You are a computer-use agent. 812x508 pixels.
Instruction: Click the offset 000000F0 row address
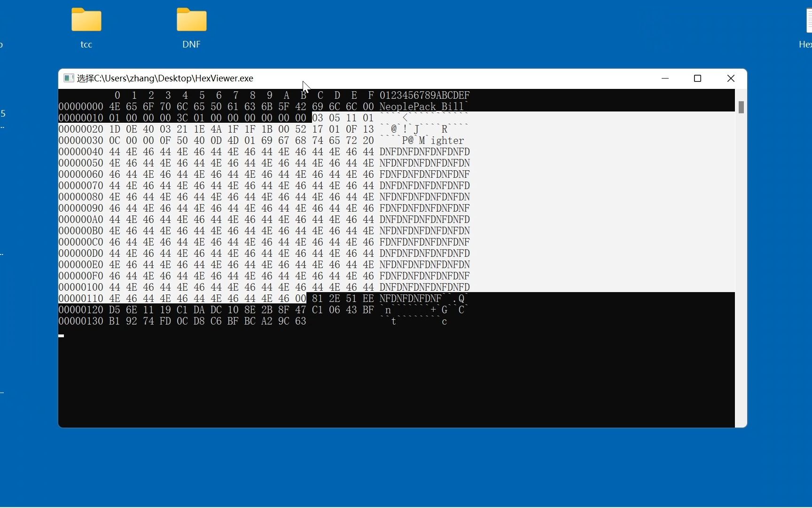coord(81,276)
